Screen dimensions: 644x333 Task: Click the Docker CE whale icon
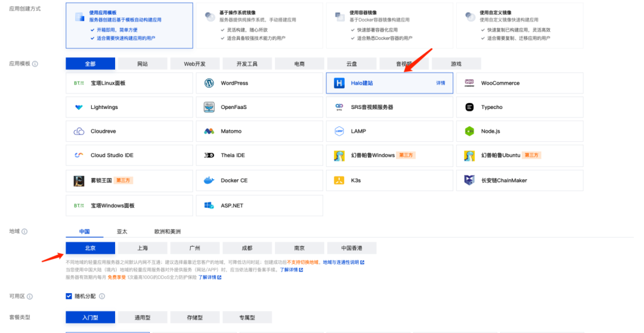tap(209, 180)
